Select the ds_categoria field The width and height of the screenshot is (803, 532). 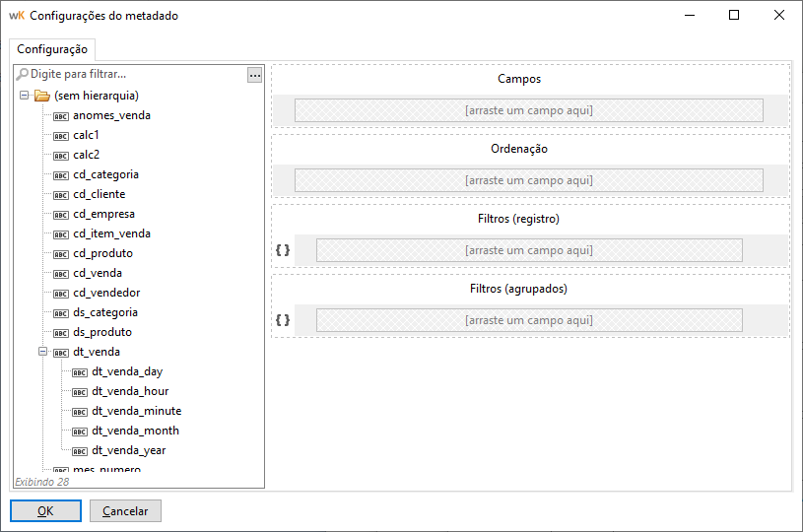(x=105, y=312)
